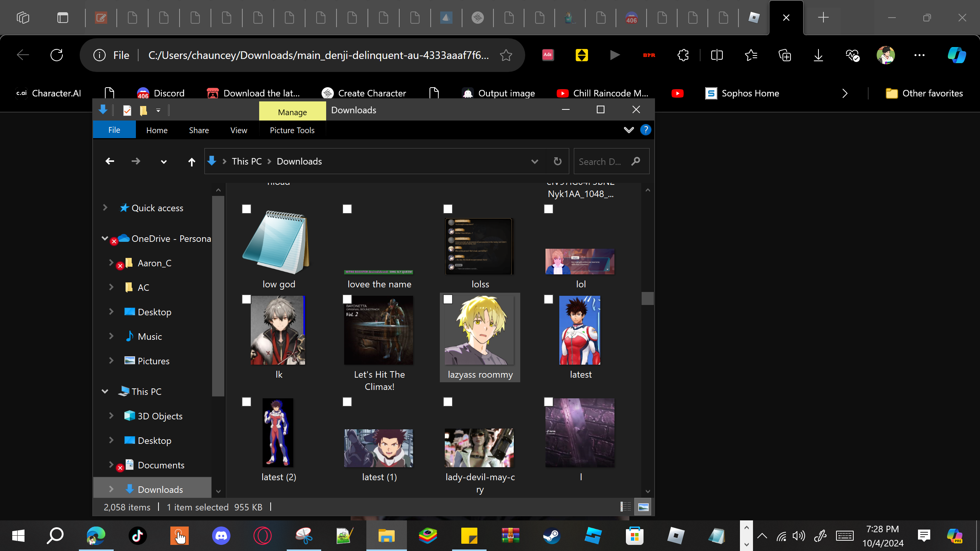Image resolution: width=980 pixels, height=551 pixels.
Task: Tick the lol file checkbox
Action: click(x=549, y=209)
